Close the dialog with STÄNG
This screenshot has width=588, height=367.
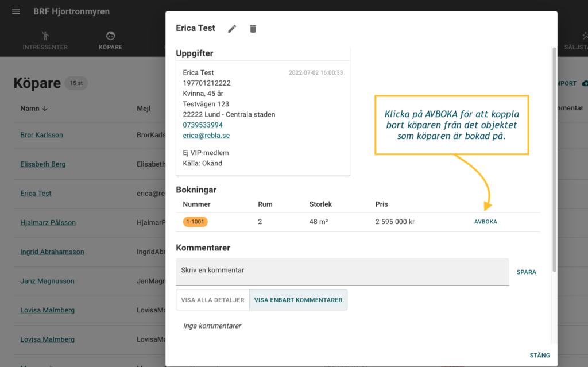click(539, 356)
